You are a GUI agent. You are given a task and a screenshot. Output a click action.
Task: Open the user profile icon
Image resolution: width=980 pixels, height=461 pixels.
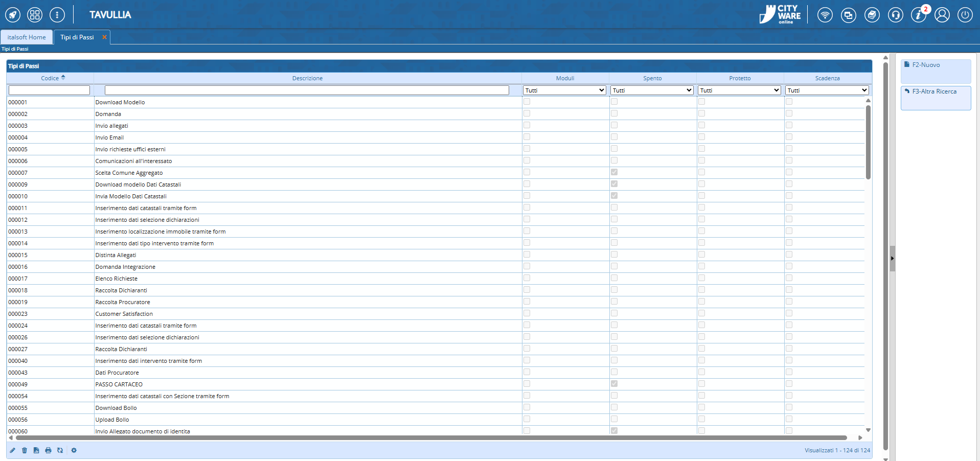coord(942,15)
